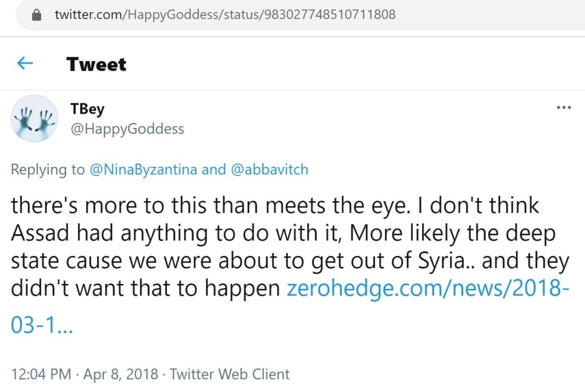The height and width of the screenshot is (392, 585).
Task: Click the word "Assad" in the tweet
Action: pyautogui.click(x=40, y=234)
